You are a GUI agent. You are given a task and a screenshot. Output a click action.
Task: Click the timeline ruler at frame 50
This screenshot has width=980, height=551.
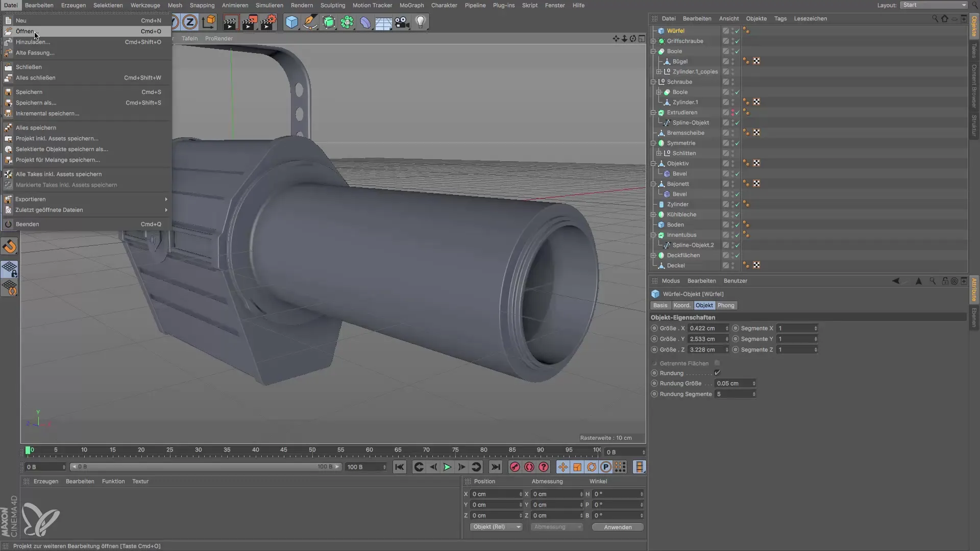click(312, 450)
